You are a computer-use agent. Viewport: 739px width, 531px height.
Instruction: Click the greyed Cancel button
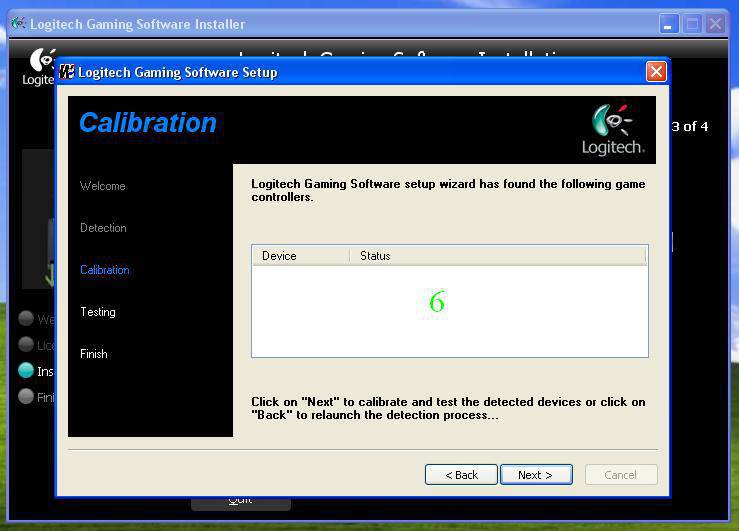pyautogui.click(x=621, y=474)
